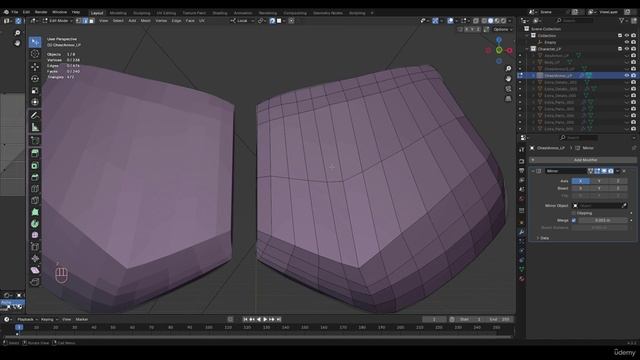Switch perspective/orthographic projection icon
Screen dimensions: 640x360
508,99
